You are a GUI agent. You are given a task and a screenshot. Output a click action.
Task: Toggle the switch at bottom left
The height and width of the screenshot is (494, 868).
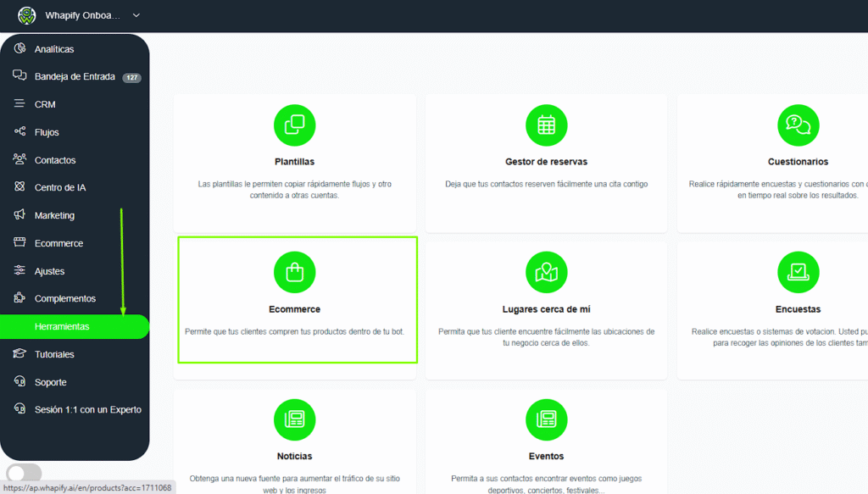(23, 473)
